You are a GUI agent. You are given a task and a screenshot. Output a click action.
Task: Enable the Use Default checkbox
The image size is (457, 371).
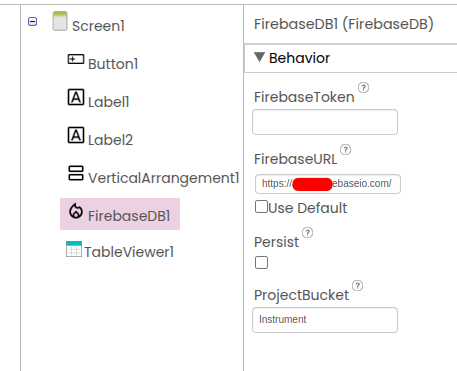261,207
